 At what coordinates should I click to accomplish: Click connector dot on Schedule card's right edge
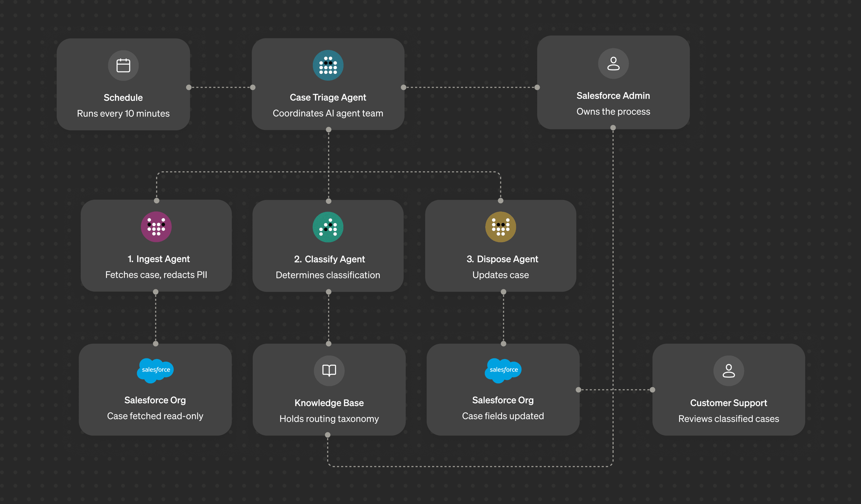tap(189, 87)
